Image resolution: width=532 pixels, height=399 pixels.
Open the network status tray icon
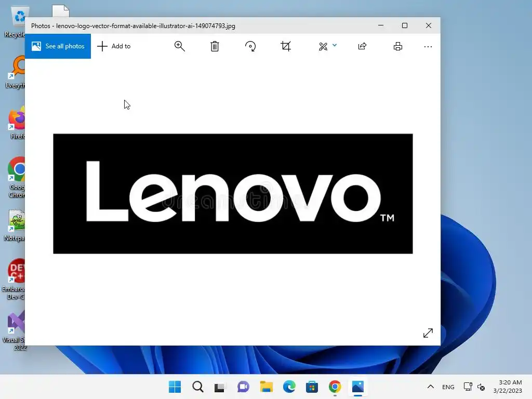point(468,387)
